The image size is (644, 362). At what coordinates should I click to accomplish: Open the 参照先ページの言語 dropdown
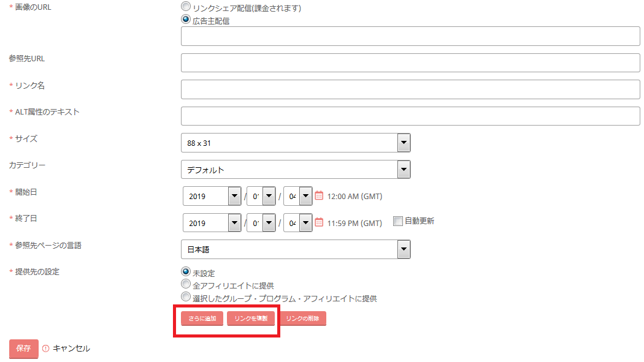pos(295,249)
